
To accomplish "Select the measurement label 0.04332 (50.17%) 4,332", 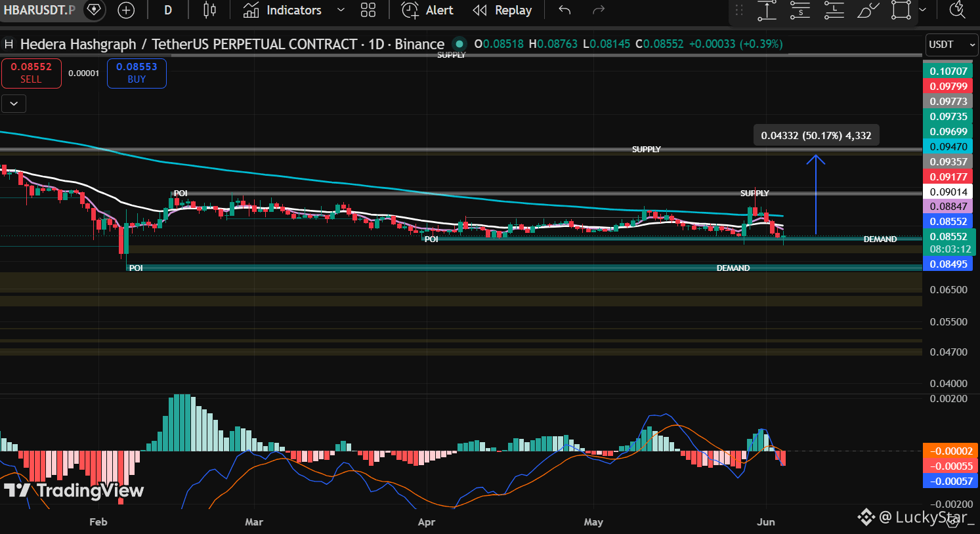I will [816, 136].
